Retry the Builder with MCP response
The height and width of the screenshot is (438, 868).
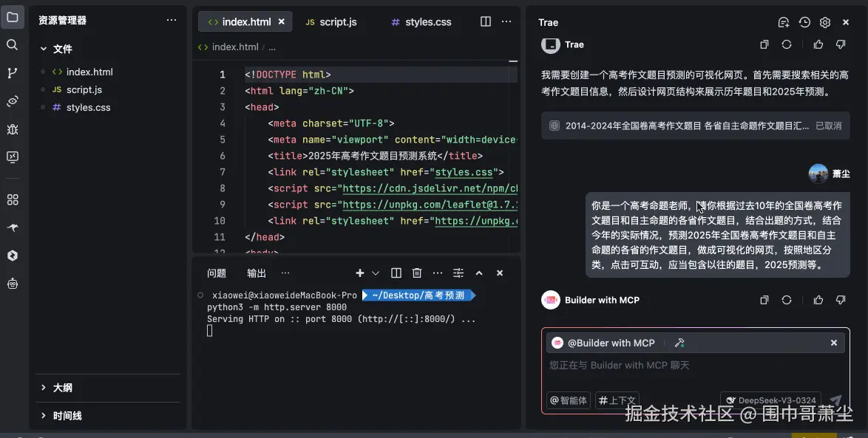coord(787,300)
